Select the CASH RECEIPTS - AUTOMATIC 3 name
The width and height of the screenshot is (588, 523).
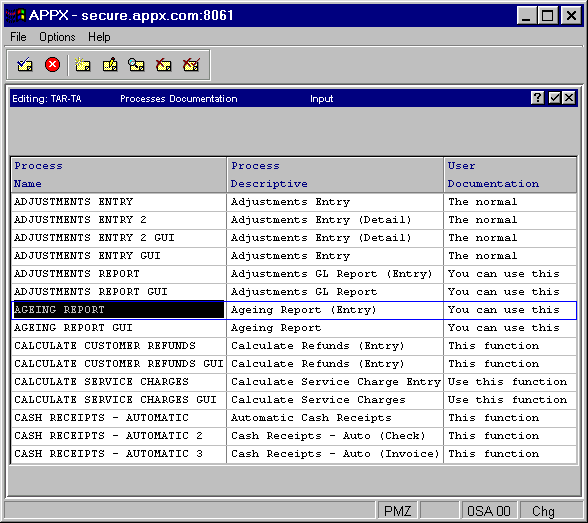point(118,454)
